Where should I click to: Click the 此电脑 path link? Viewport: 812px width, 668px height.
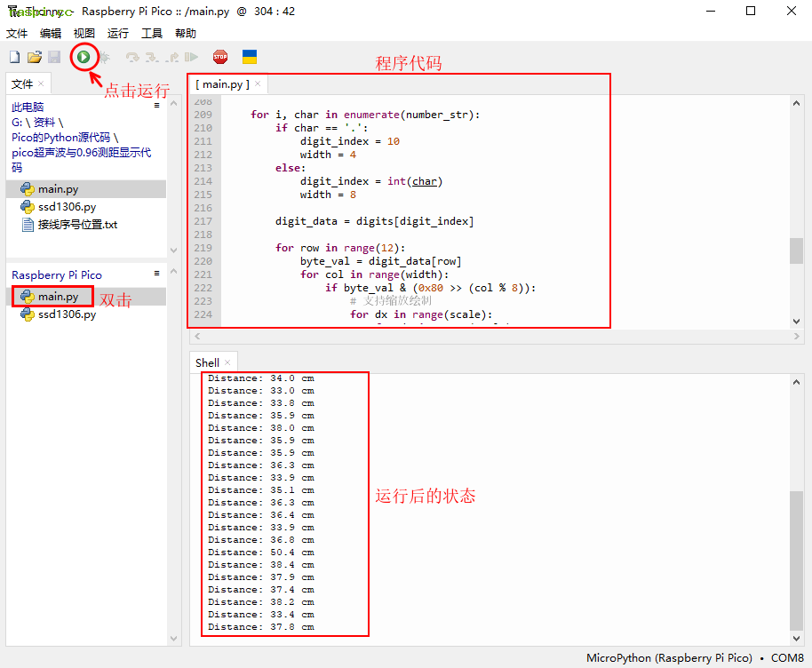[x=28, y=107]
